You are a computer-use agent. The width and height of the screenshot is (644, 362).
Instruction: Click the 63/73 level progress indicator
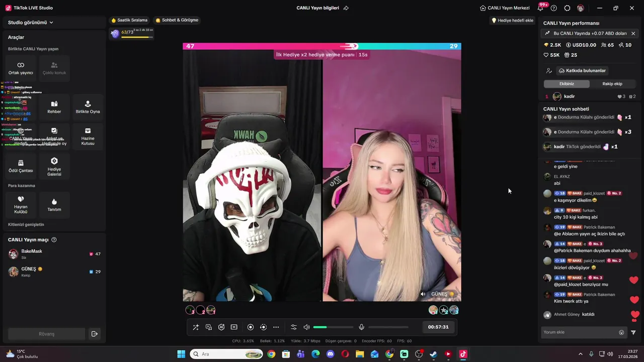click(x=132, y=33)
